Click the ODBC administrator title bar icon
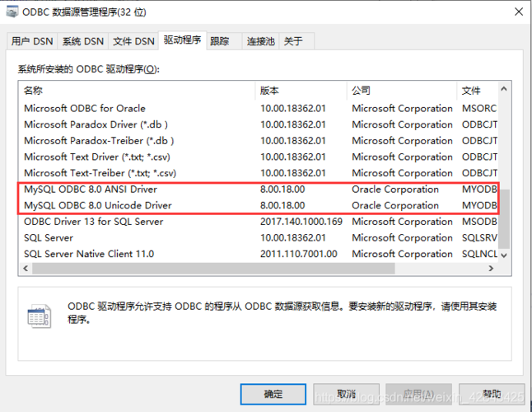Viewport: 532px width, 412px height. click(x=12, y=12)
